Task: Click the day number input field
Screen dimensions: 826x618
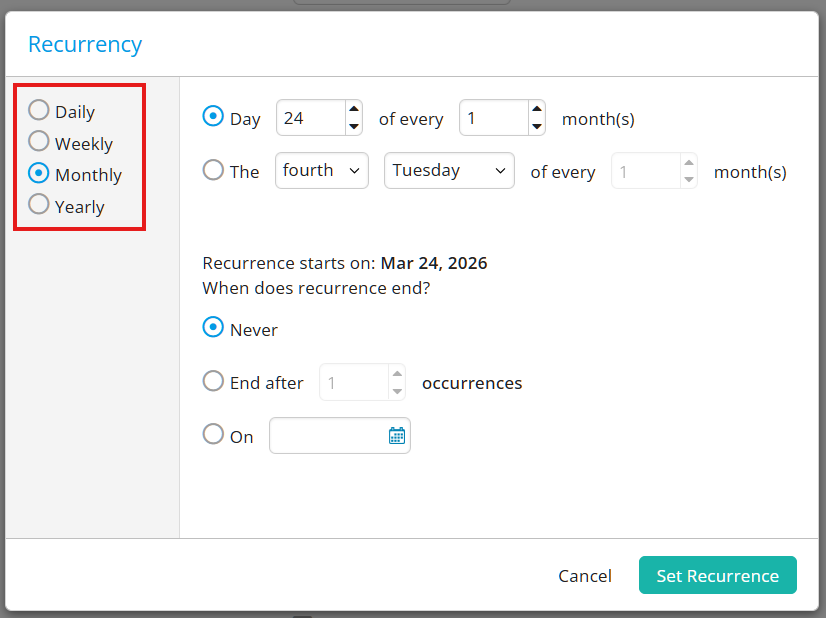Action: click(310, 118)
